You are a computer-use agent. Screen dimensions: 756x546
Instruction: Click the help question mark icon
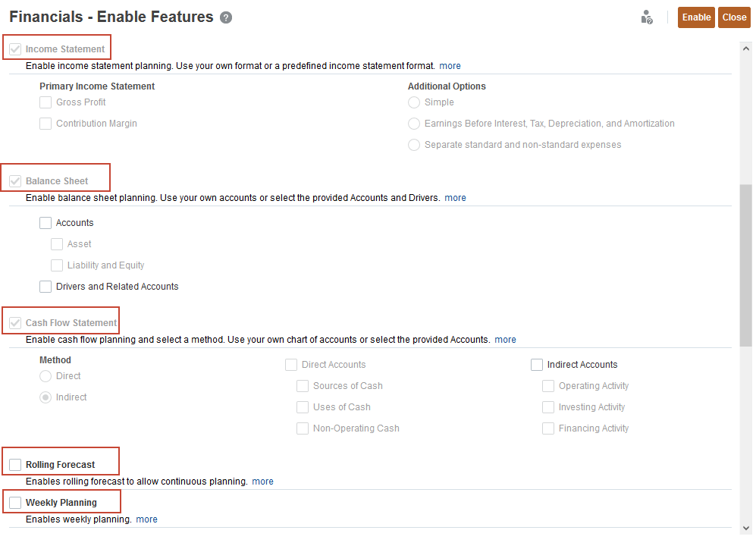coord(226,17)
